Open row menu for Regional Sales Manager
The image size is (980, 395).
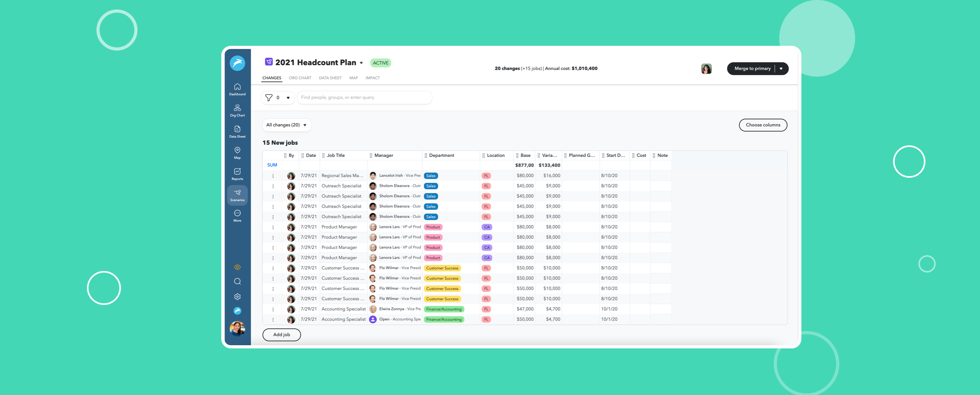(x=273, y=176)
